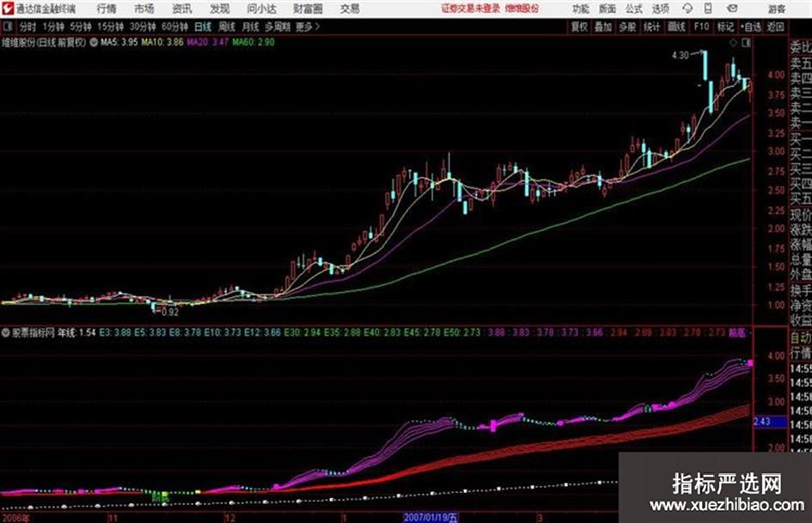Screen dimensions: 812x523
Task: Open the 财富圈 menu
Action: point(308,9)
